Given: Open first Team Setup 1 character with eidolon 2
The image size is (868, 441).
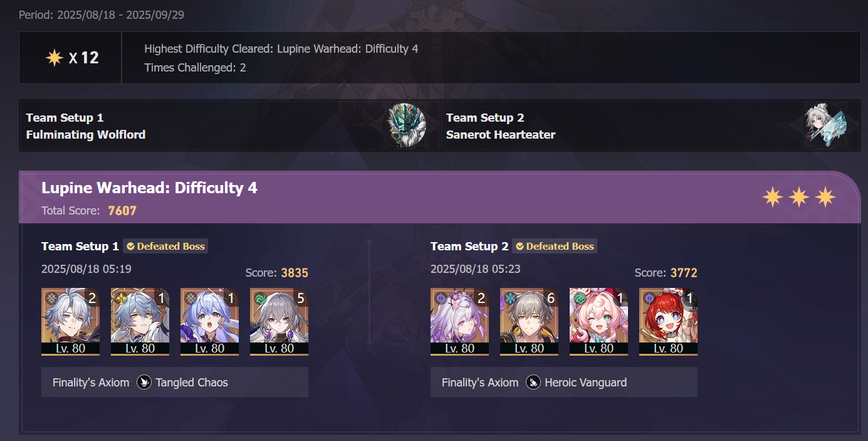Looking at the screenshot, I should click(x=70, y=322).
